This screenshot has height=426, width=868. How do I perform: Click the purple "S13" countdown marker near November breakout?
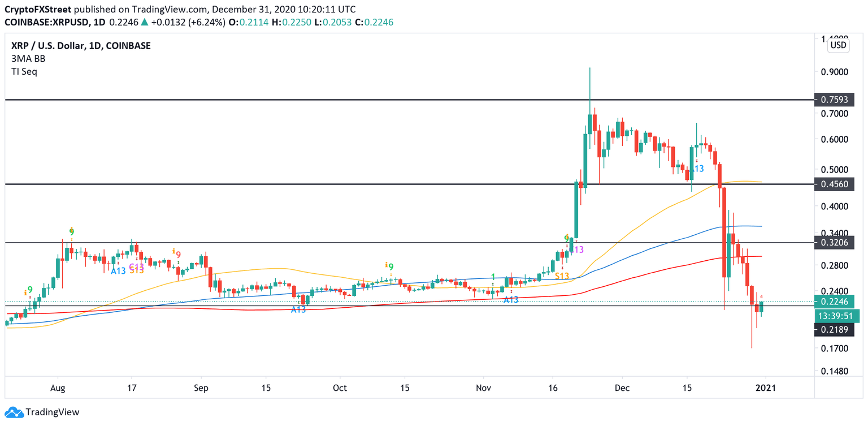point(576,249)
